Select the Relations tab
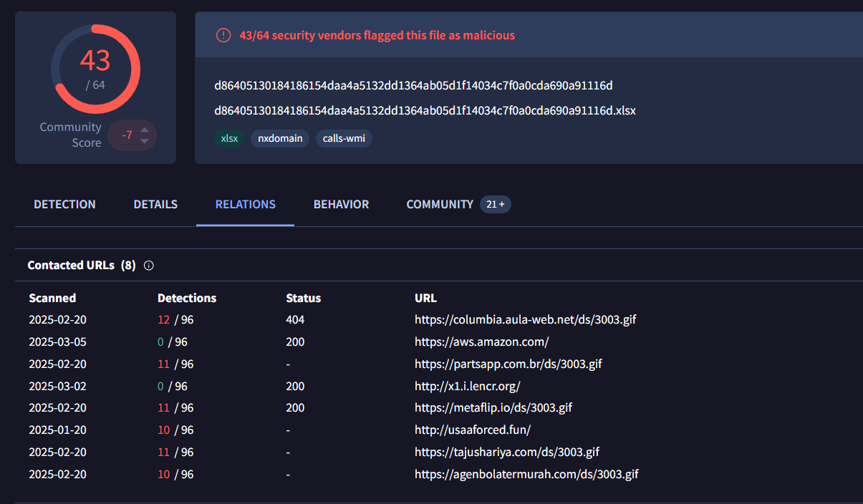 [246, 204]
